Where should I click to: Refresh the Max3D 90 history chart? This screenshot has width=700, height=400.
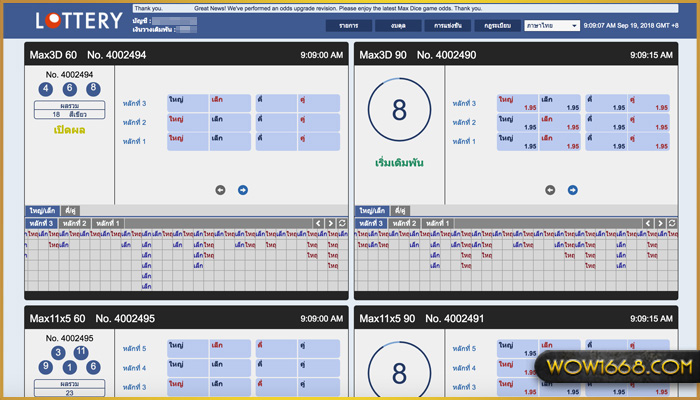672,223
